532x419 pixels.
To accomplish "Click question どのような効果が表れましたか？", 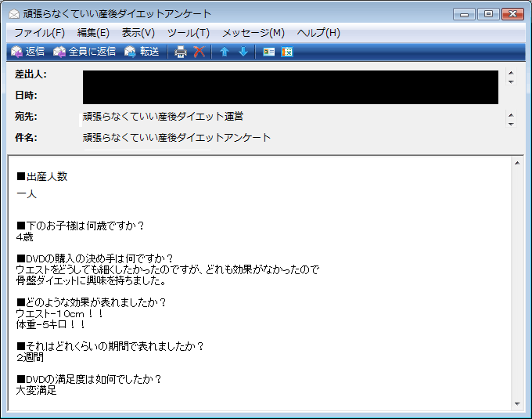I will pyautogui.click(x=92, y=302).
